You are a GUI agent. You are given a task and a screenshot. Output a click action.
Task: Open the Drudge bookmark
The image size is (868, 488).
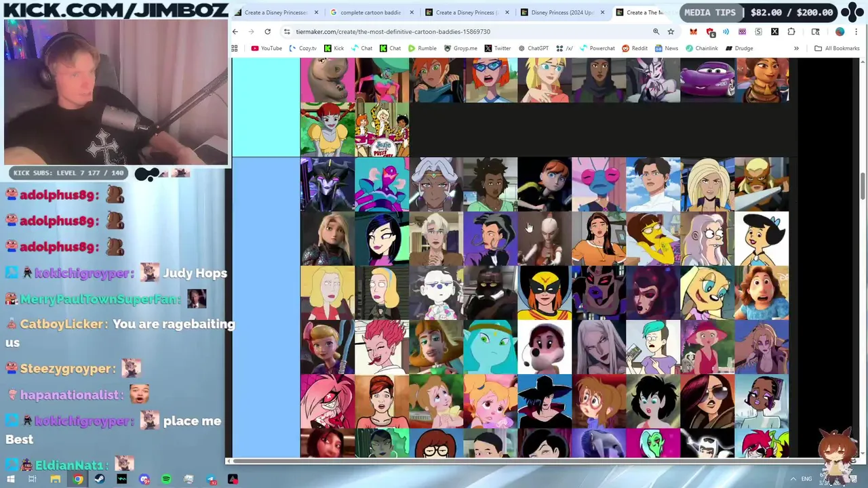[x=739, y=48]
